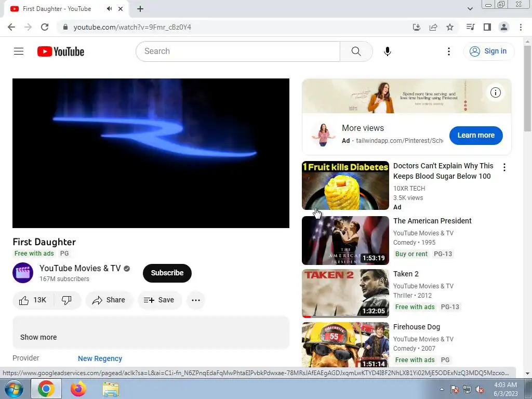Start voice search with microphone icon
Image resolution: width=532 pixels, height=399 pixels.
tap(388, 51)
